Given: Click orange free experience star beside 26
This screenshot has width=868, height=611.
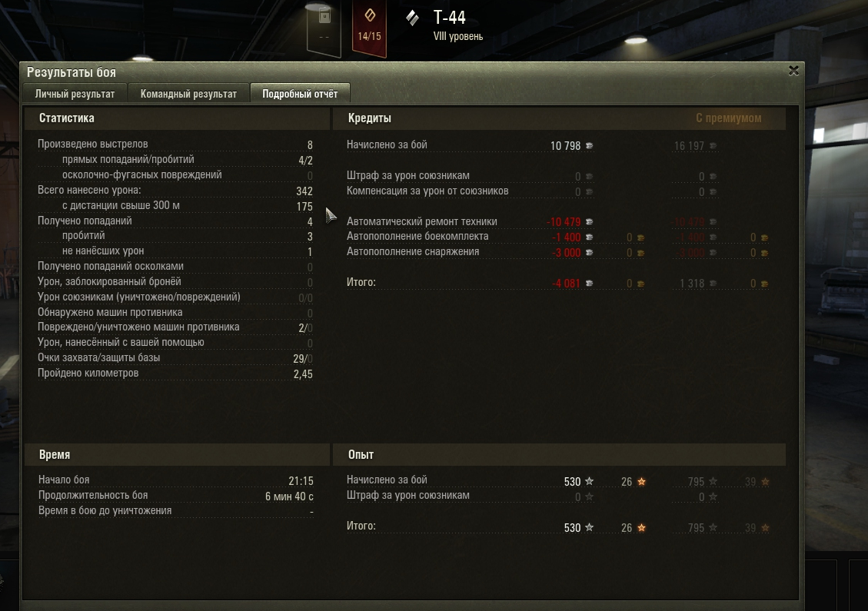Looking at the screenshot, I should 641,481.
